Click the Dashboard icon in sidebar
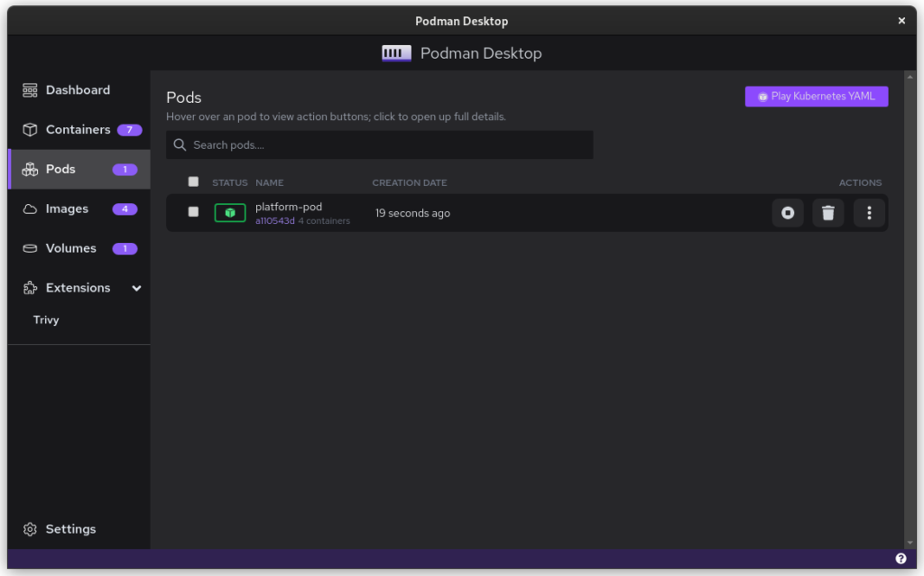Viewport: 924px width, 576px height. pos(30,90)
